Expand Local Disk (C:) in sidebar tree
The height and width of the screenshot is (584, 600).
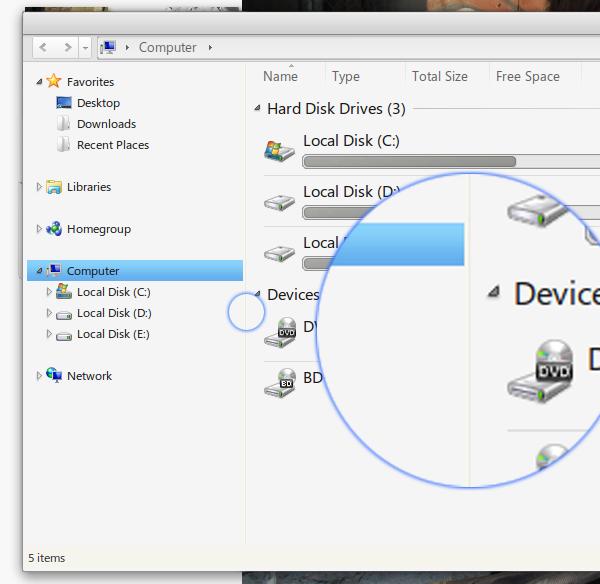click(49, 292)
